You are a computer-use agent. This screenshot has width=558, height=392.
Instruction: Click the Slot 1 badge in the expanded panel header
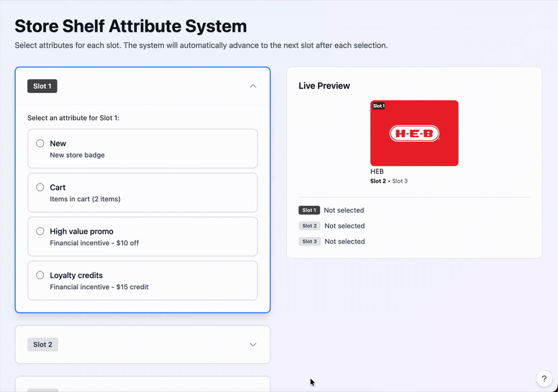[41, 85]
